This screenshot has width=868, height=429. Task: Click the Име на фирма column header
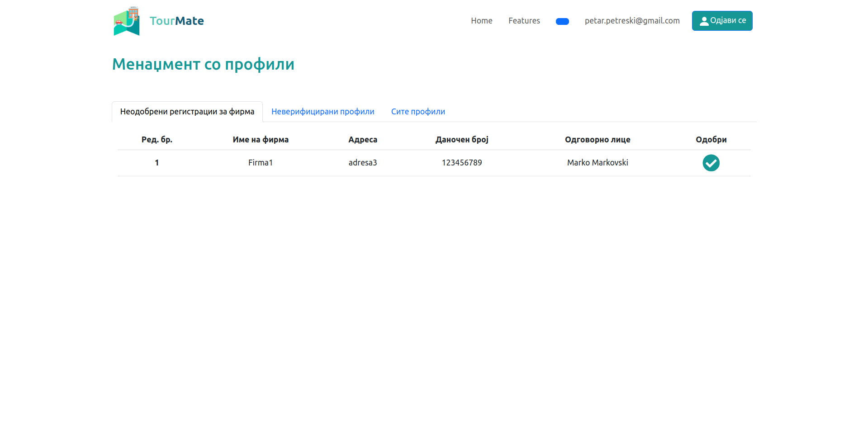261,140
